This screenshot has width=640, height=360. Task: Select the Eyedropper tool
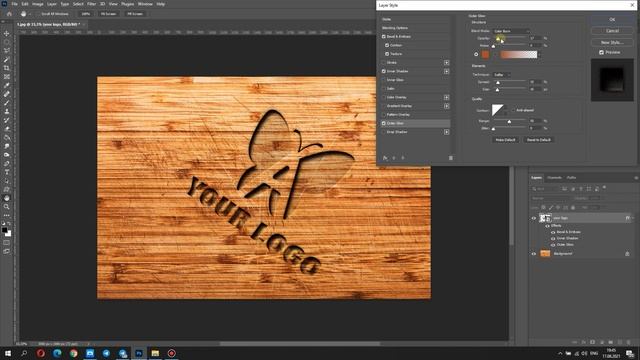tap(7, 85)
